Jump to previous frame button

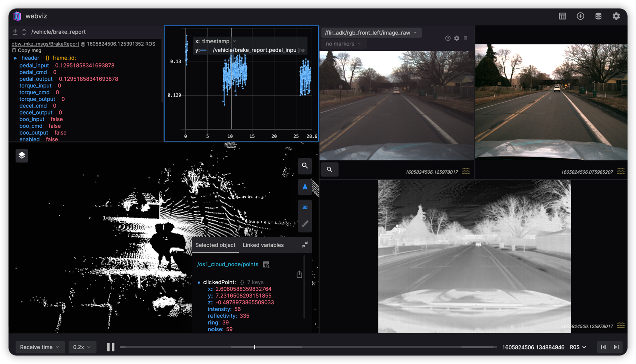click(603, 347)
